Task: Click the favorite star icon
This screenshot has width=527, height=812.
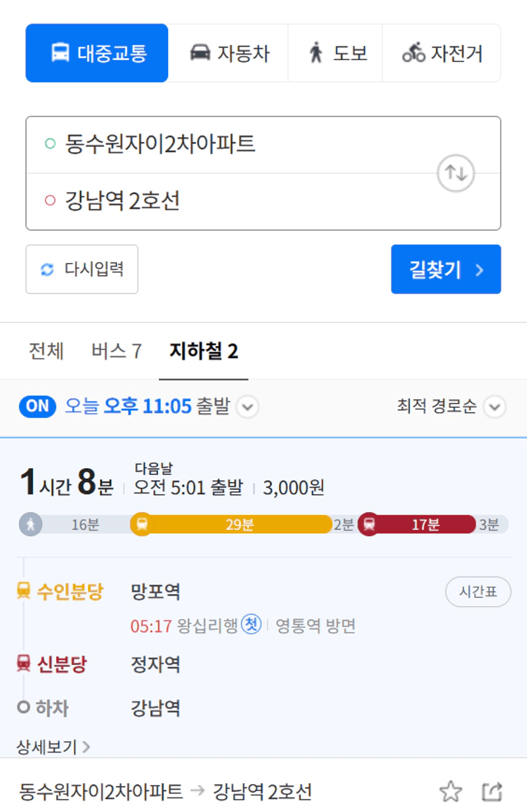Action: pos(451,792)
